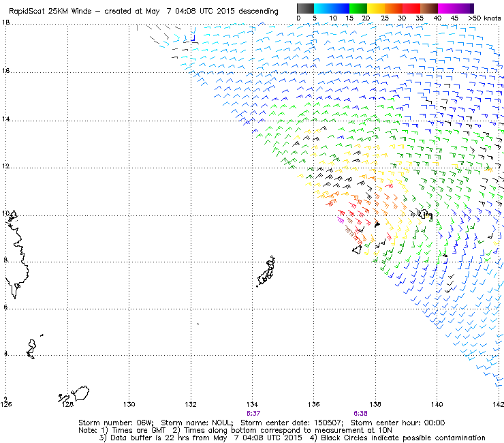Click the latitude label "16"

tap(5, 70)
